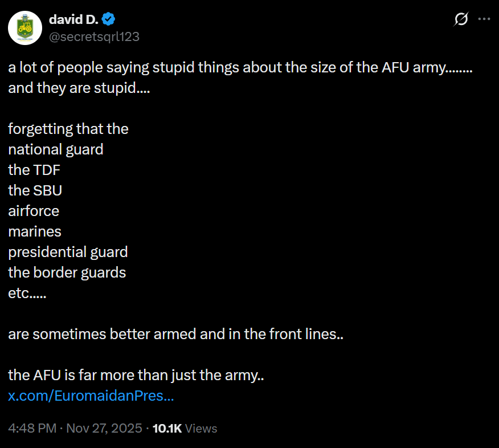Viewport: 499px width, 448px height.
Task: Open the david D. display name
Action: [73, 20]
